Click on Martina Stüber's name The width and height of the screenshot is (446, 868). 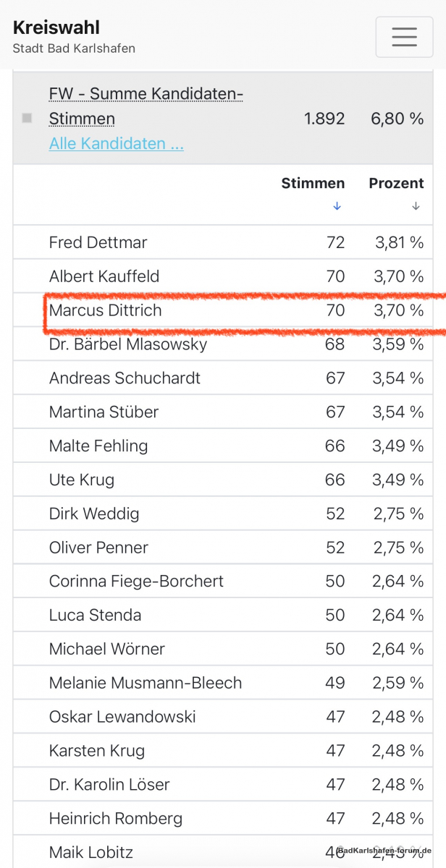point(104,412)
